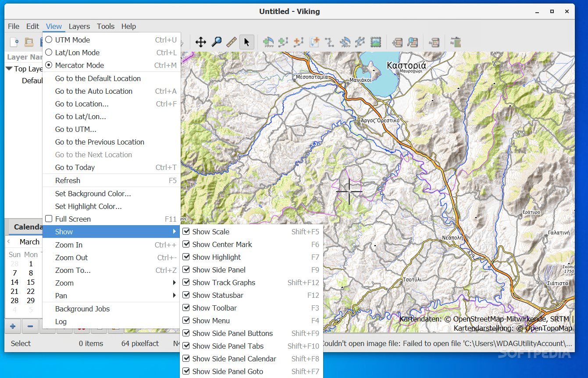Select the Pan tool
Screen dimensions: 588x378
click(201, 42)
